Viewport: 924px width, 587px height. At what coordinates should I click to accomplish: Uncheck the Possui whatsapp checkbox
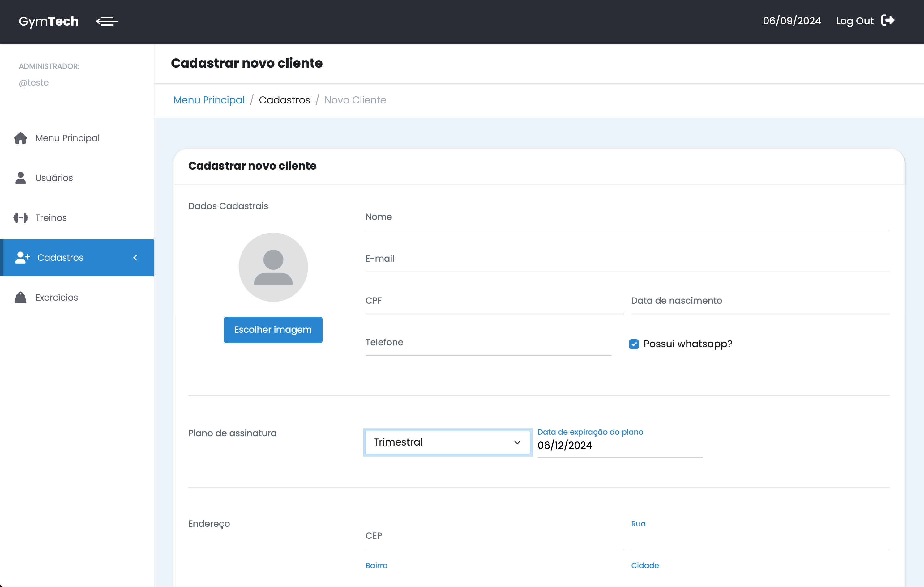(x=634, y=344)
